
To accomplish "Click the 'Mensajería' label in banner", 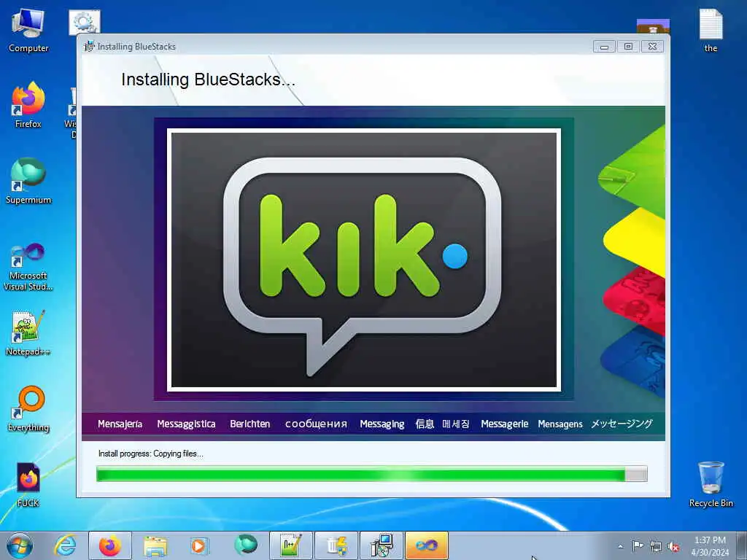I will pos(120,424).
